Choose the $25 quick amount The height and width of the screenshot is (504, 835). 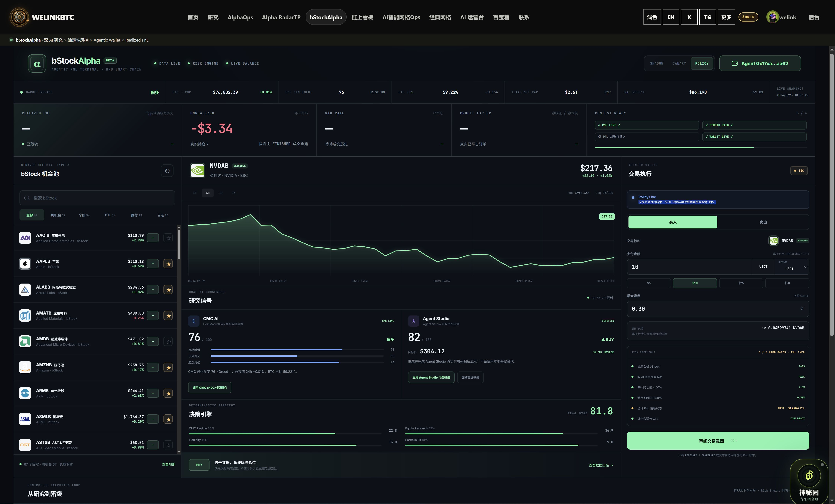coord(741,283)
